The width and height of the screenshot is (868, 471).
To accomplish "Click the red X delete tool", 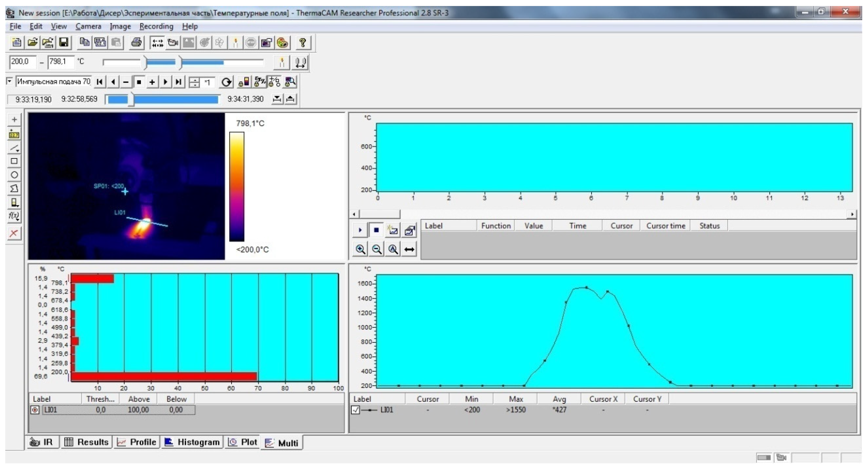I will [x=14, y=233].
